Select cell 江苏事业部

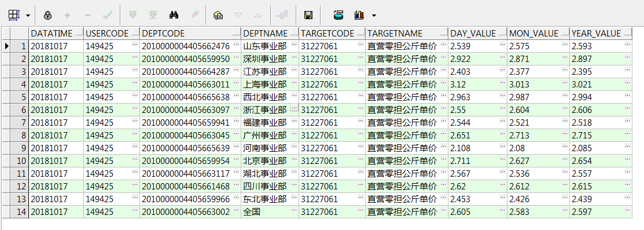(270, 72)
